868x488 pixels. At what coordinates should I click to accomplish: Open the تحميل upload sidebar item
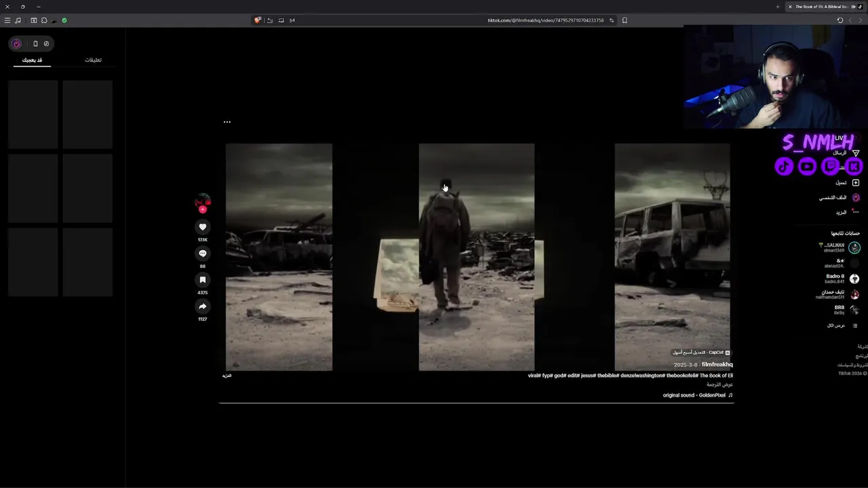coord(847,183)
